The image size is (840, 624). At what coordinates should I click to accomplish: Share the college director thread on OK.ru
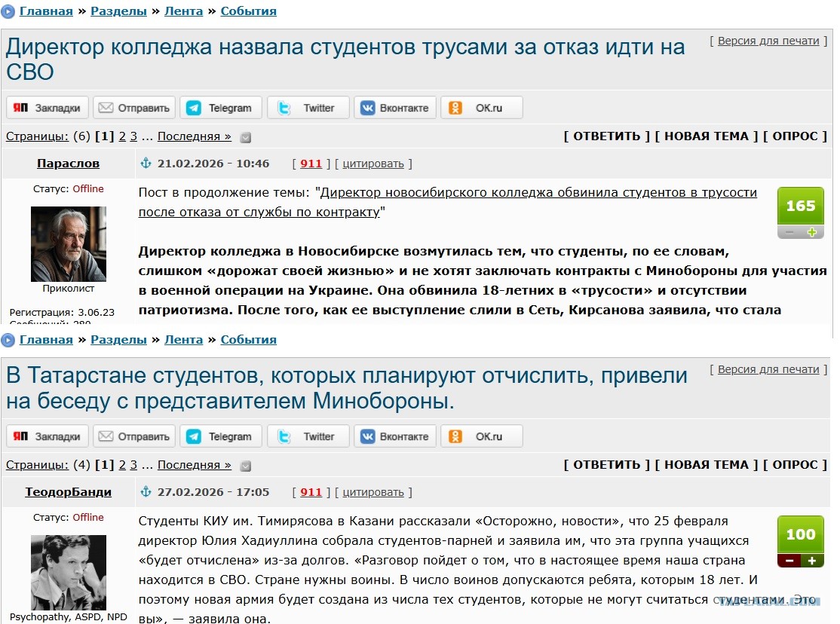pyautogui.click(x=482, y=108)
